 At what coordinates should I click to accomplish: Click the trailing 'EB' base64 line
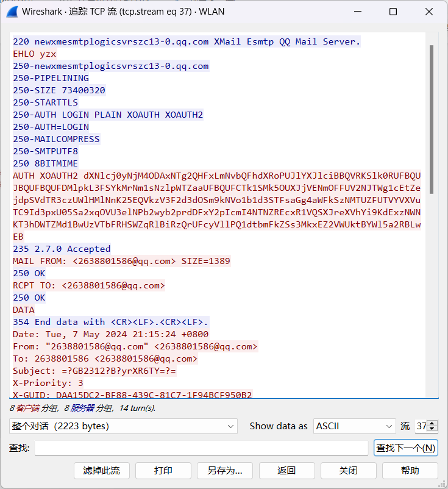(18, 237)
